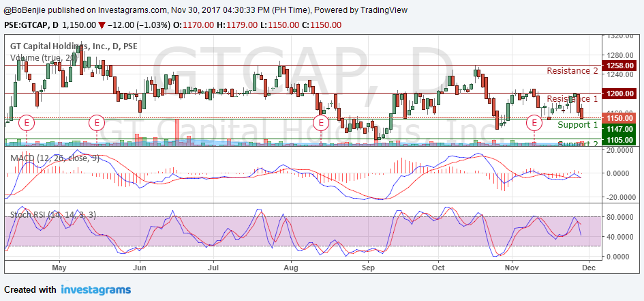Click the earnings E marker between May and June

coord(97,122)
